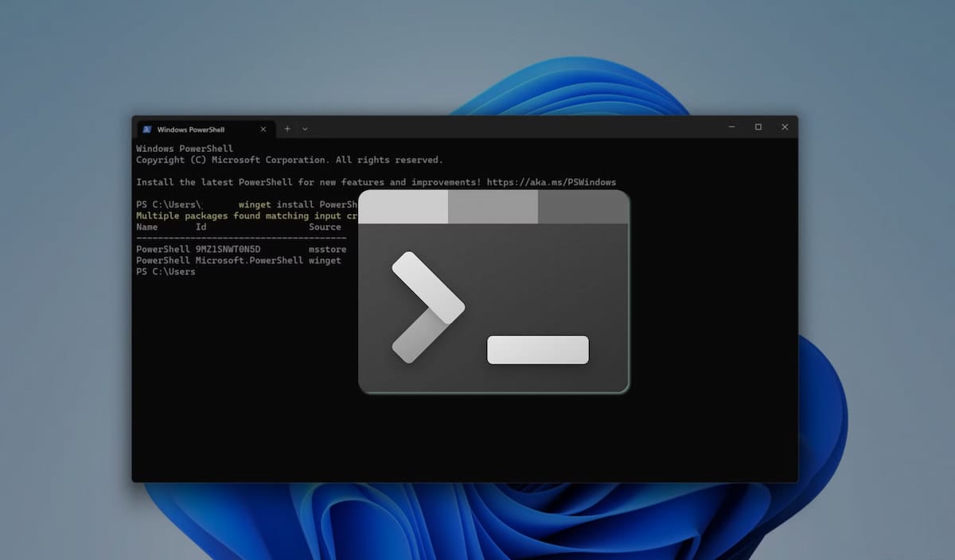This screenshot has width=955, height=560.
Task: Maximize the terminal window
Action: pyautogui.click(x=758, y=126)
